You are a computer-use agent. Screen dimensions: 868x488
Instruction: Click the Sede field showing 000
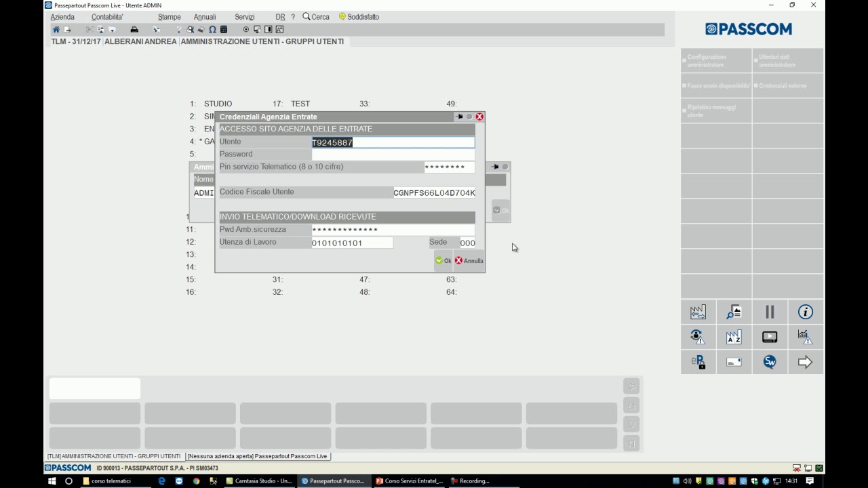tap(467, 243)
